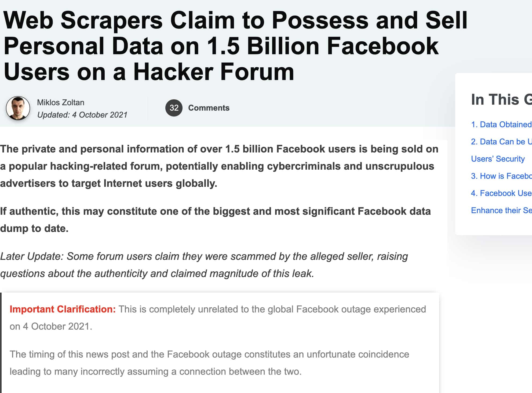Click the red 'Important Clarification:' label
The width and height of the screenshot is (532, 393).
(63, 309)
